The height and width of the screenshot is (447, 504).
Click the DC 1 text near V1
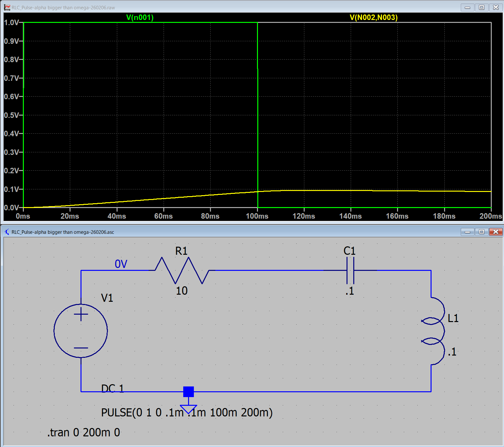point(112,388)
